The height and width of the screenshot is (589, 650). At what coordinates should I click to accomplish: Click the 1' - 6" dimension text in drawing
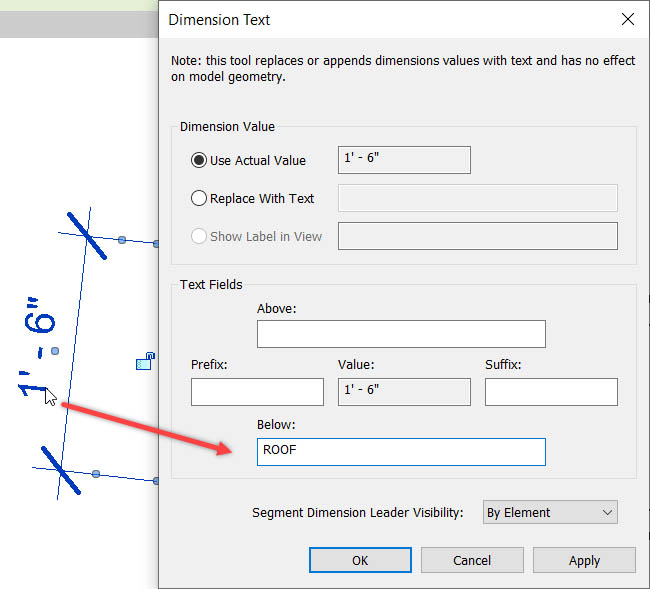coord(36,347)
